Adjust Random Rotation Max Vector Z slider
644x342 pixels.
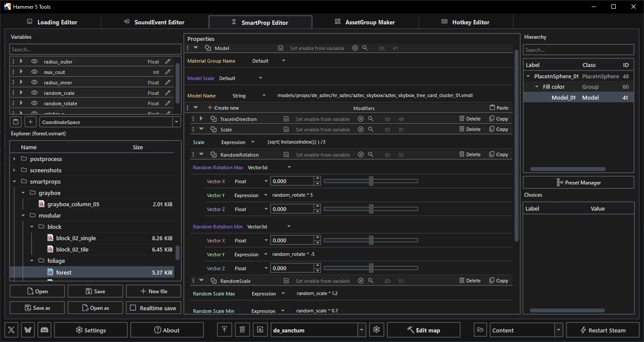(x=371, y=209)
